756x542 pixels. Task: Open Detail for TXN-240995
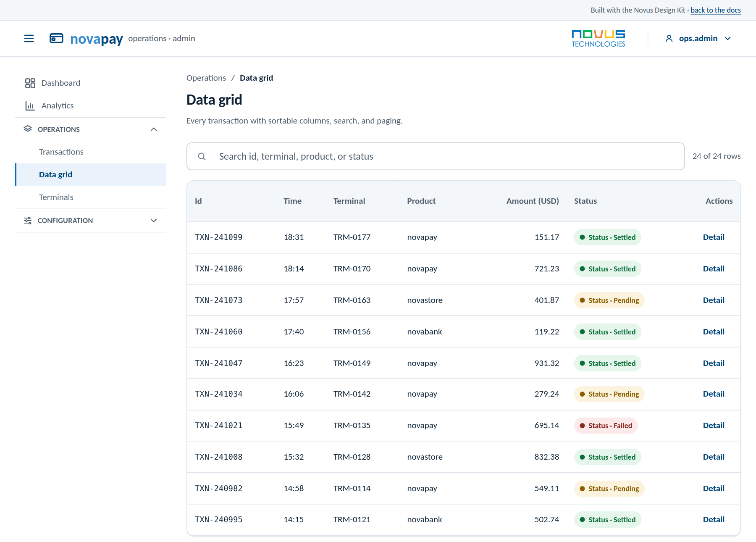coord(714,520)
